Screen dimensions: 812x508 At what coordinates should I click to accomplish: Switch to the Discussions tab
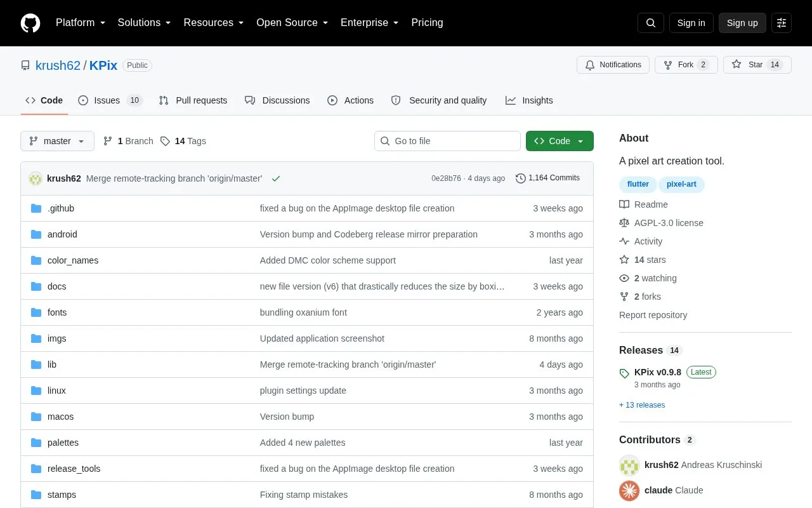[x=277, y=100]
